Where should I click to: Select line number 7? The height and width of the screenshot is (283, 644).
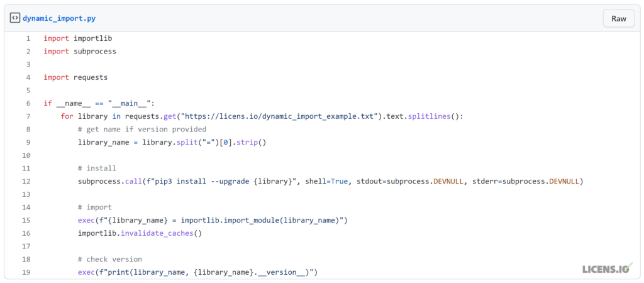[28, 116]
